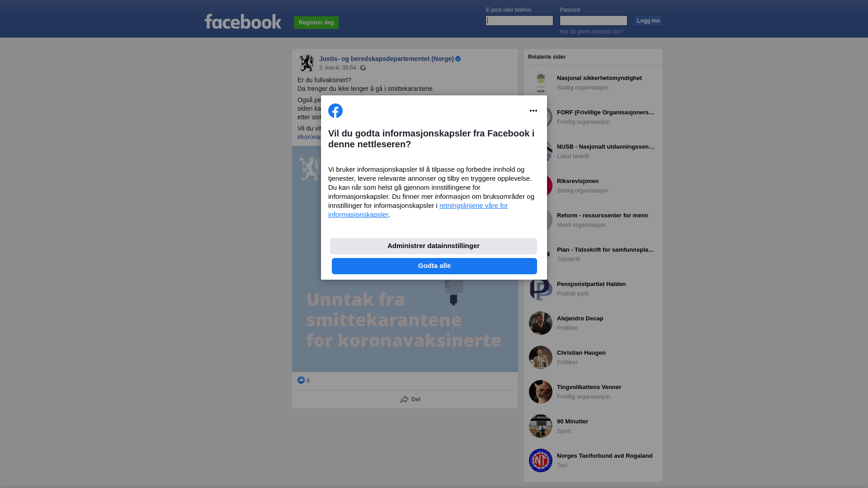Click the Tingvollkattens Venner cat thumbnail
This screenshot has width=868, height=488.
(541, 392)
